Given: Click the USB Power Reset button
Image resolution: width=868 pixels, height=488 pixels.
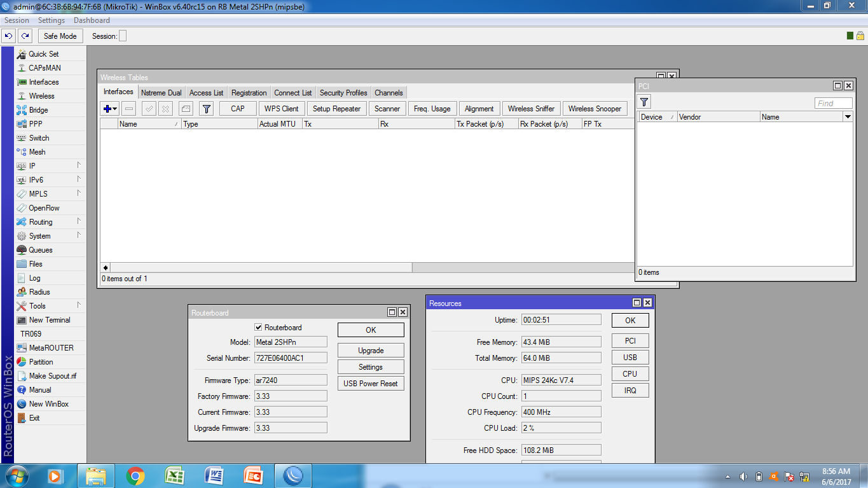Looking at the screenshot, I should coord(371,384).
